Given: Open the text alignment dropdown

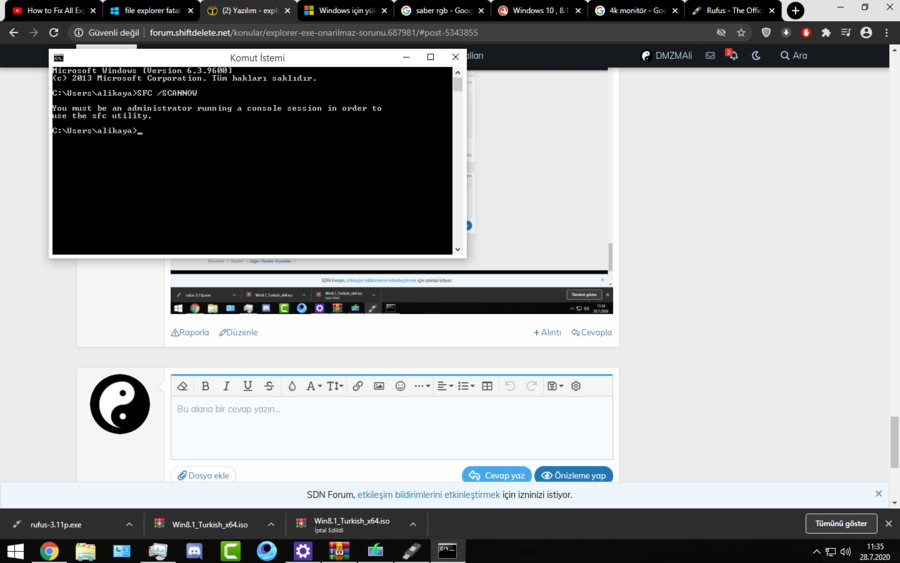Looking at the screenshot, I should [445, 386].
